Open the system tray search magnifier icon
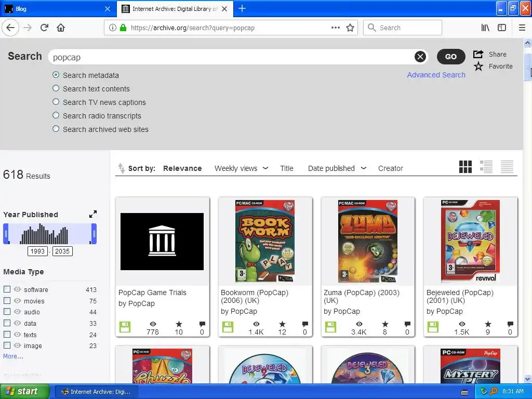532x399 pixels. coord(494,391)
